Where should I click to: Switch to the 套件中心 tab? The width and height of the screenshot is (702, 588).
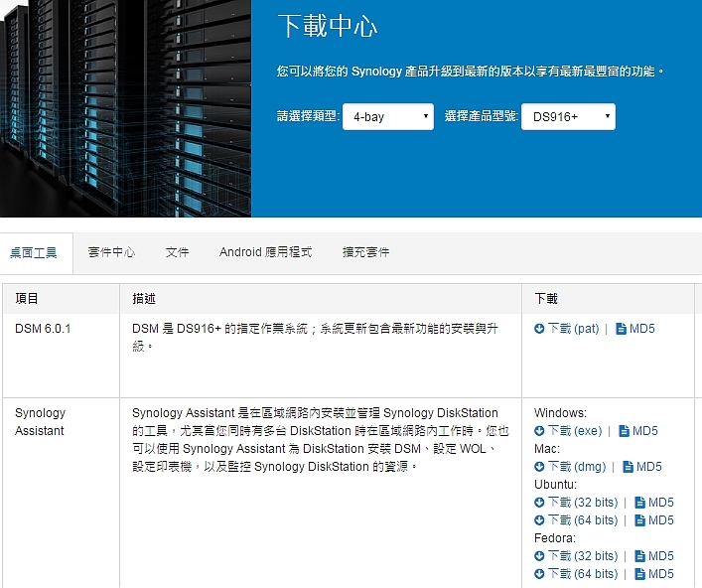111,252
